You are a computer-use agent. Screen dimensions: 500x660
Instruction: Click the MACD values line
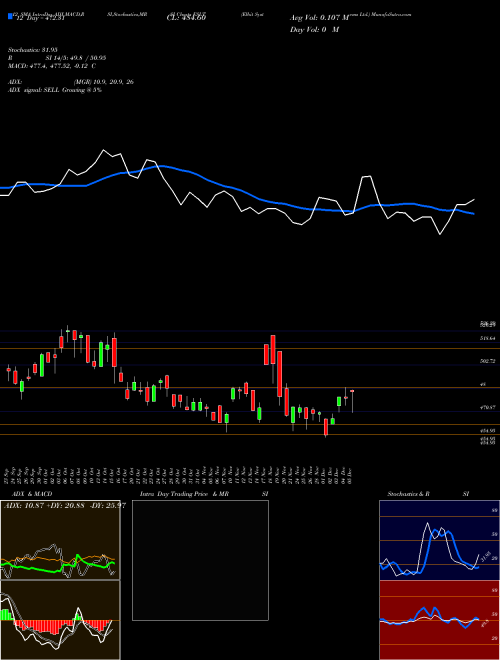[52, 66]
